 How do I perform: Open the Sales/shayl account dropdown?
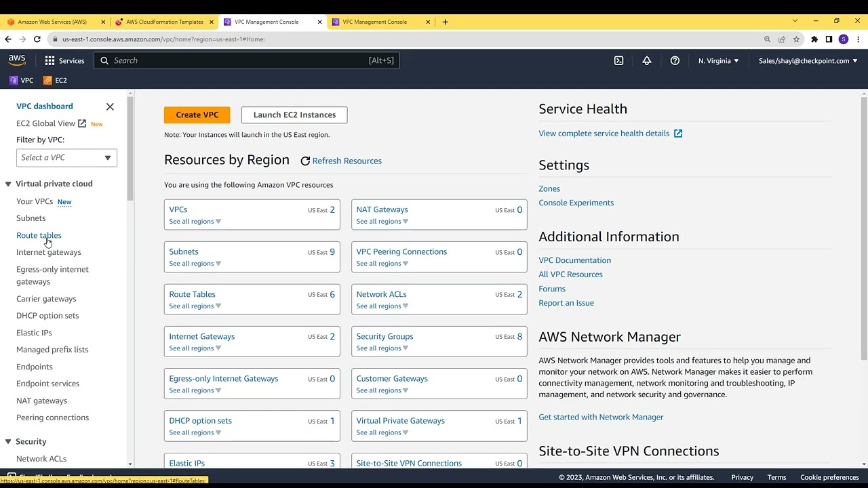click(x=808, y=61)
